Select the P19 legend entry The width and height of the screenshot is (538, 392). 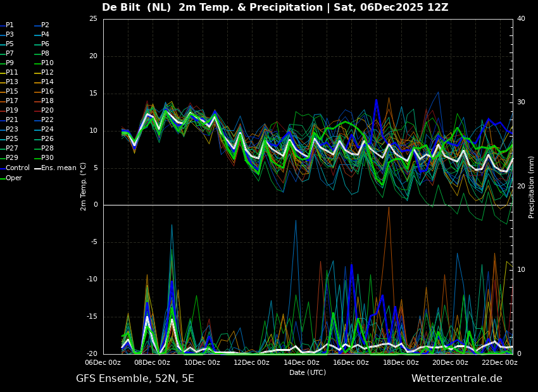click(x=11, y=111)
